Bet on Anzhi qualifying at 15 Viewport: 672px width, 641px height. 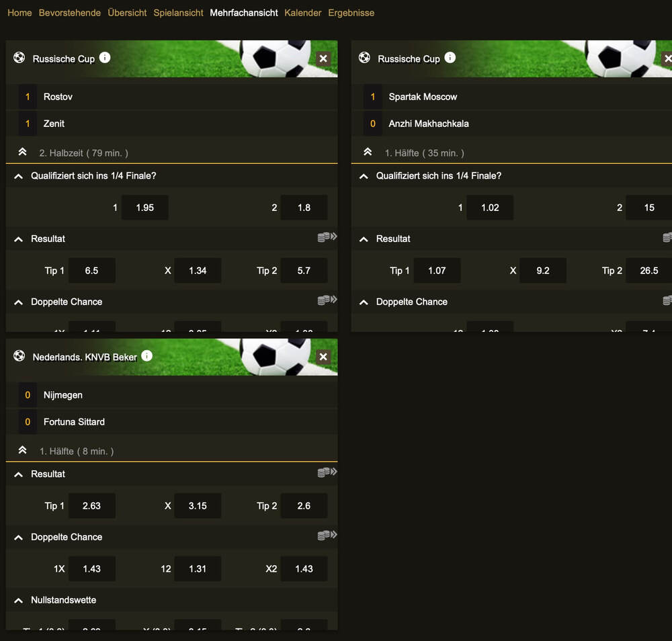point(649,208)
